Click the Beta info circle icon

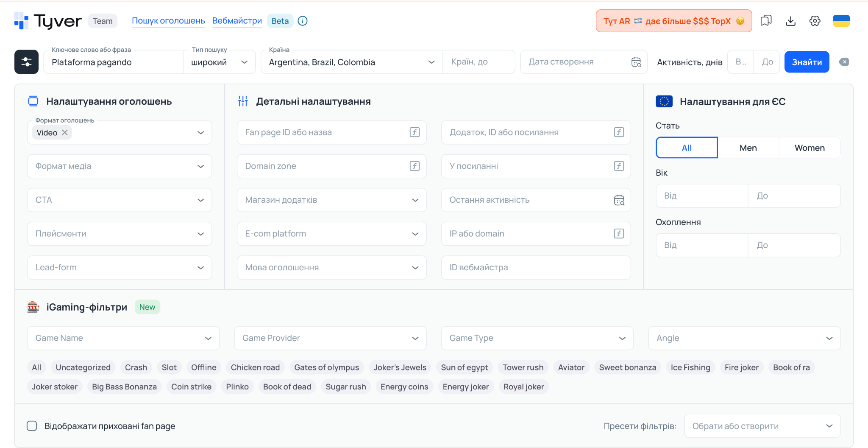tap(303, 21)
